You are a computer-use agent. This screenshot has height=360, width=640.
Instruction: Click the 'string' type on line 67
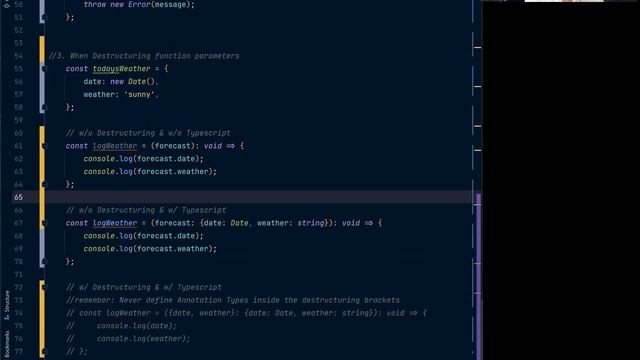click(311, 223)
